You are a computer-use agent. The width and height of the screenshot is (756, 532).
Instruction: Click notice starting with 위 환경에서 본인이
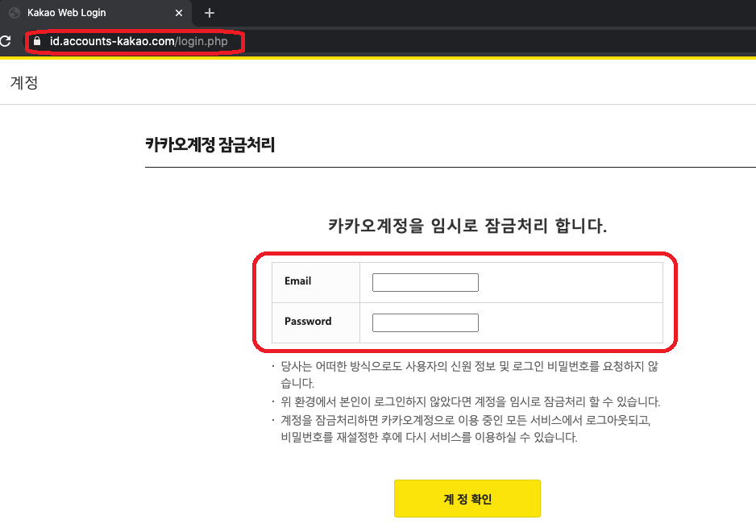(471, 401)
